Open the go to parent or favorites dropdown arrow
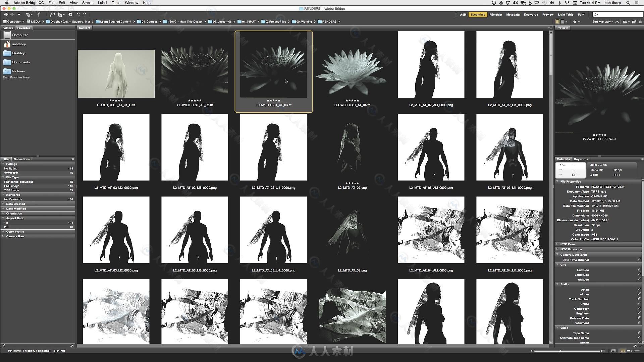Image resolution: width=644 pixels, height=362 pixels. (x=19, y=15)
